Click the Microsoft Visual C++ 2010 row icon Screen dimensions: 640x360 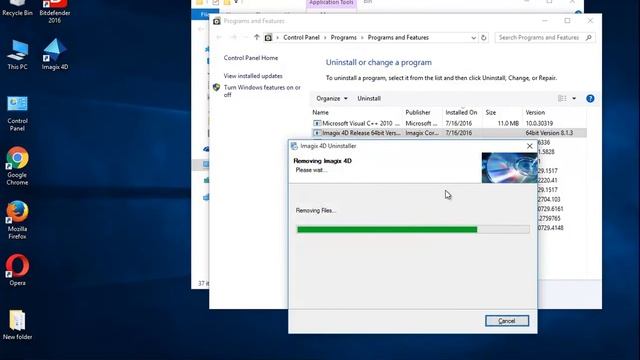[317, 123]
